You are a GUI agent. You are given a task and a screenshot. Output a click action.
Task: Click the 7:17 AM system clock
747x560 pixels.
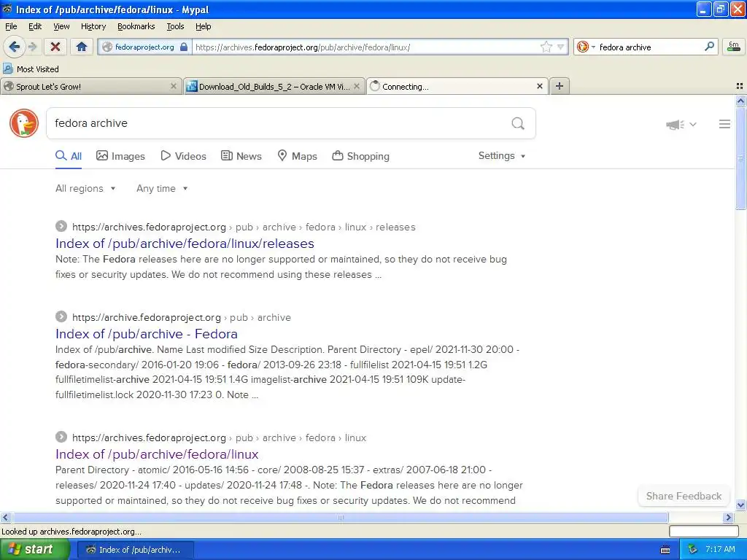[x=720, y=549]
